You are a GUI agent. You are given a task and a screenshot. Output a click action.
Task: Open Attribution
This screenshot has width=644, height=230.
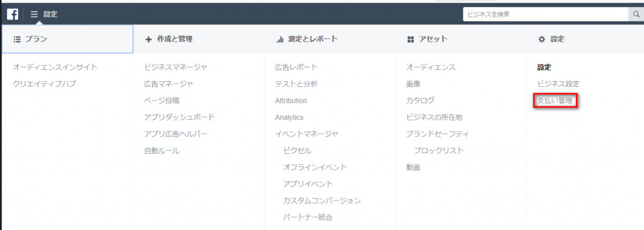(291, 100)
